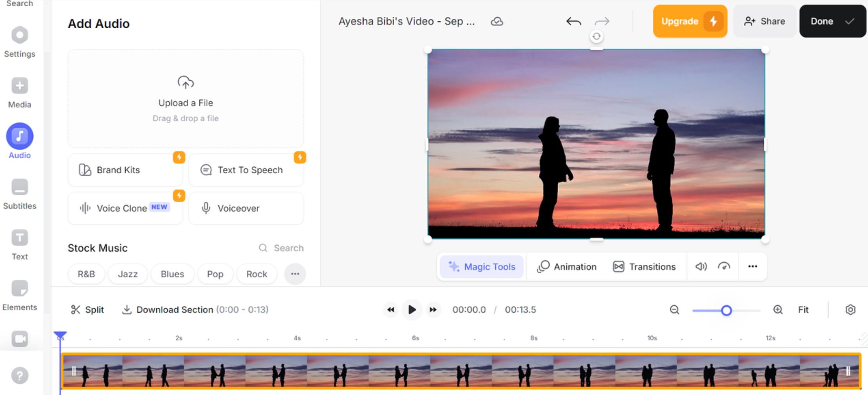The width and height of the screenshot is (868, 395).
Task: Mute the clip volume
Action: 700,267
